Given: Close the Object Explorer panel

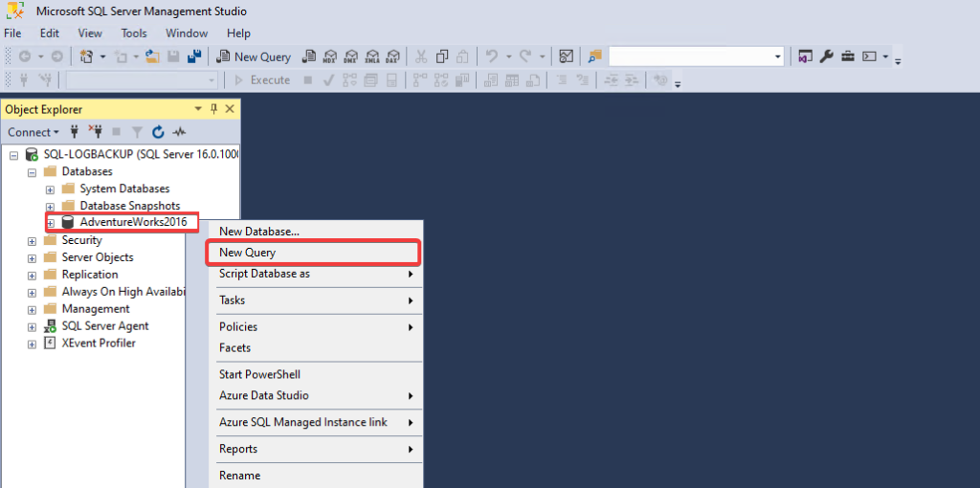Looking at the screenshot, I should (x=230, y=109).
